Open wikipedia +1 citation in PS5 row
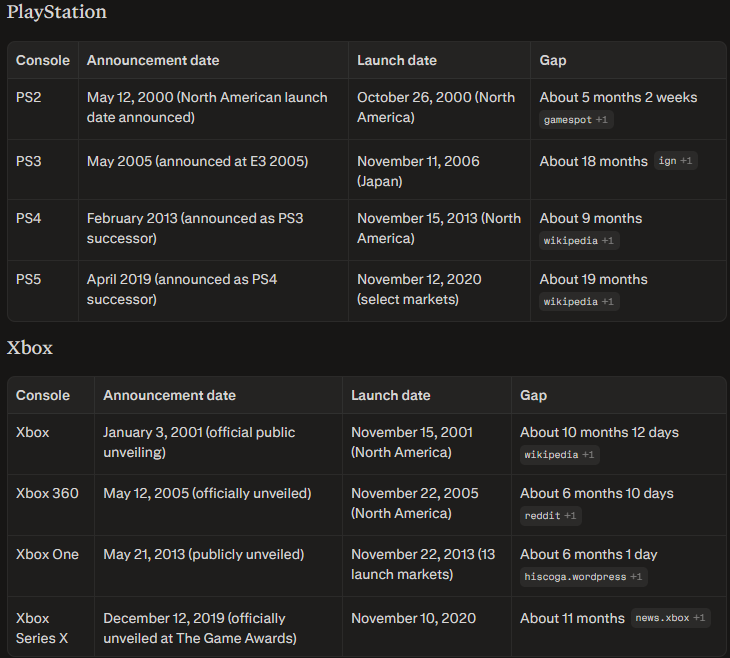730x658 pixels. (579, 302)
